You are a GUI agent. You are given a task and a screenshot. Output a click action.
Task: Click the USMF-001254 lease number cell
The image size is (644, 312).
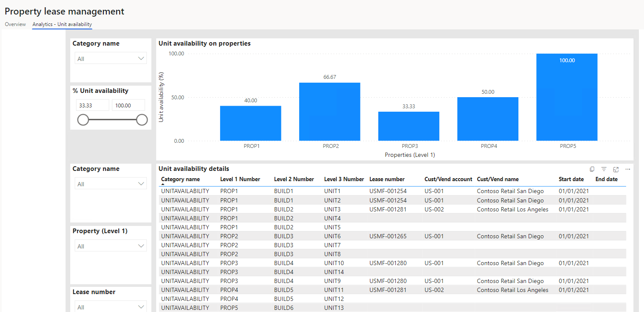pos(387,191)
